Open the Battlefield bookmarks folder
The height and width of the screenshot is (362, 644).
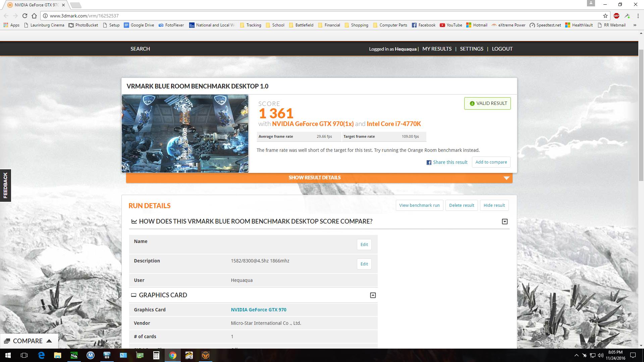coord(301,25)
